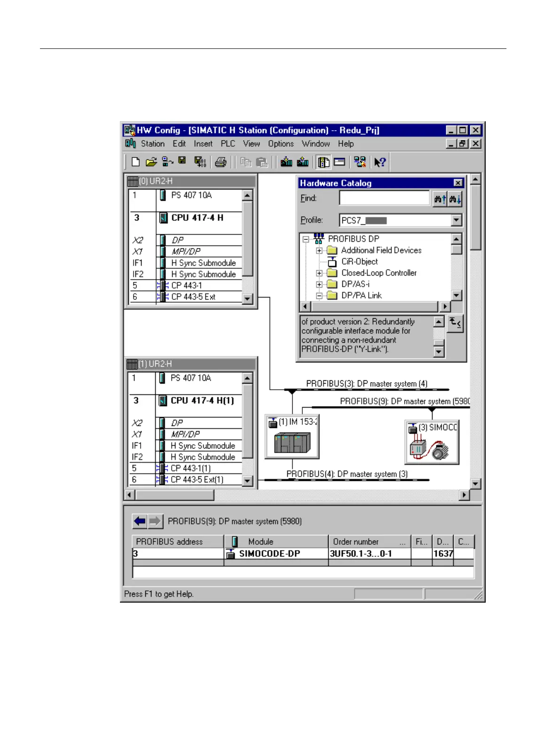The height and width of the screenshot is (746, 560).
Task: Collapse the PROFIBUS DP tree node
Action: point(306,239)
